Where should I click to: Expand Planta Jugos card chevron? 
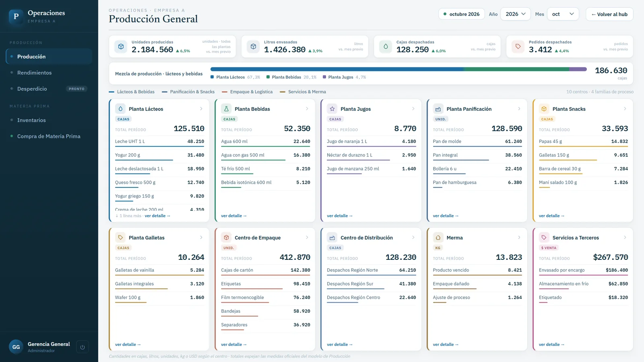413,109
